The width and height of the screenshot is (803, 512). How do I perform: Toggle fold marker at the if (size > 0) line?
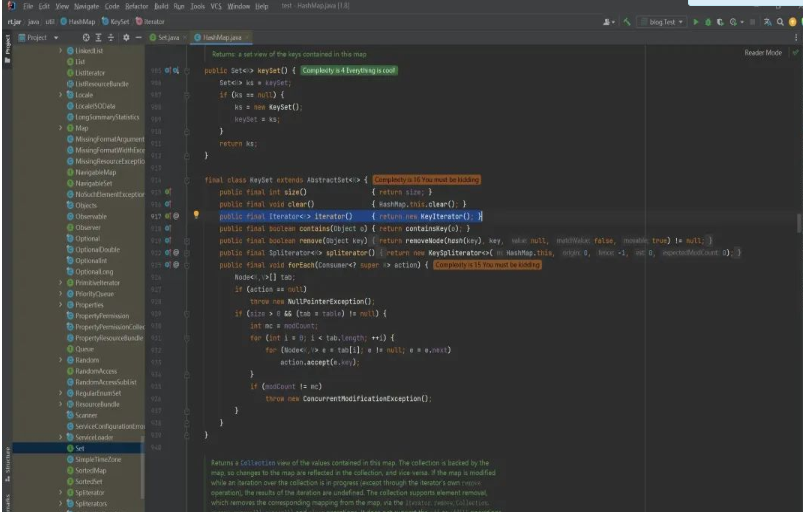(187, 313)
